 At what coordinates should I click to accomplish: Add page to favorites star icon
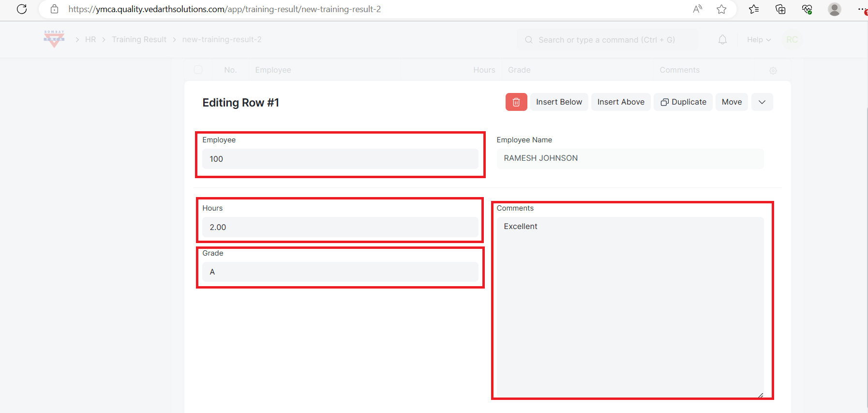[x=721, y=9]
